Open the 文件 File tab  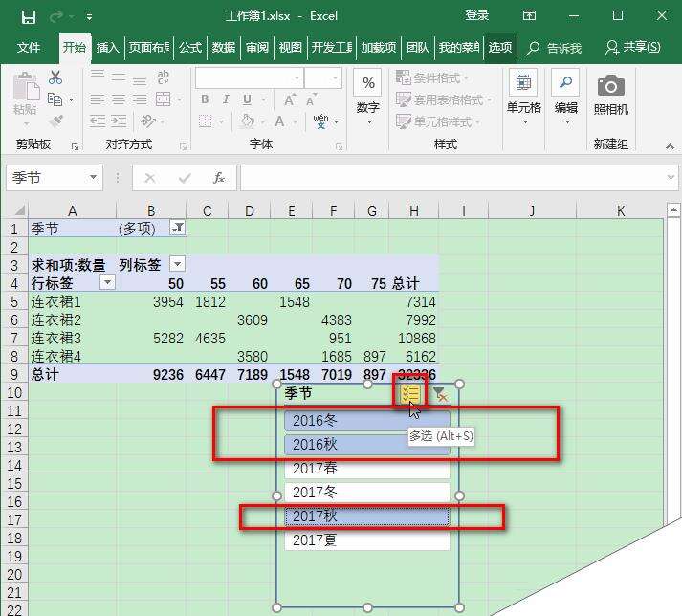[29, 47]
